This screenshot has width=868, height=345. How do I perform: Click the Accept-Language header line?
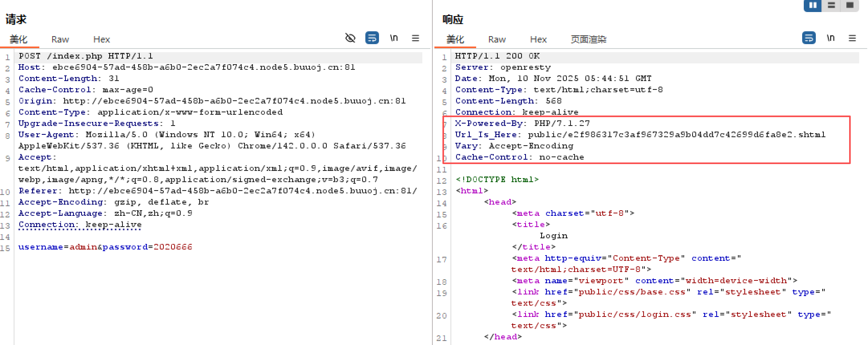(x=105, y=213)
